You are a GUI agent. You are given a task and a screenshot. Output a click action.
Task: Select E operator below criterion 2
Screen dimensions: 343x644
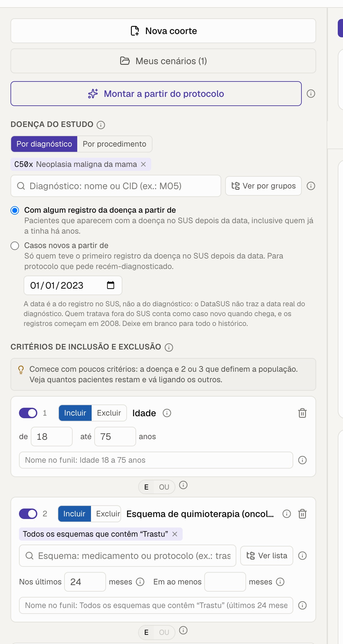146,632
